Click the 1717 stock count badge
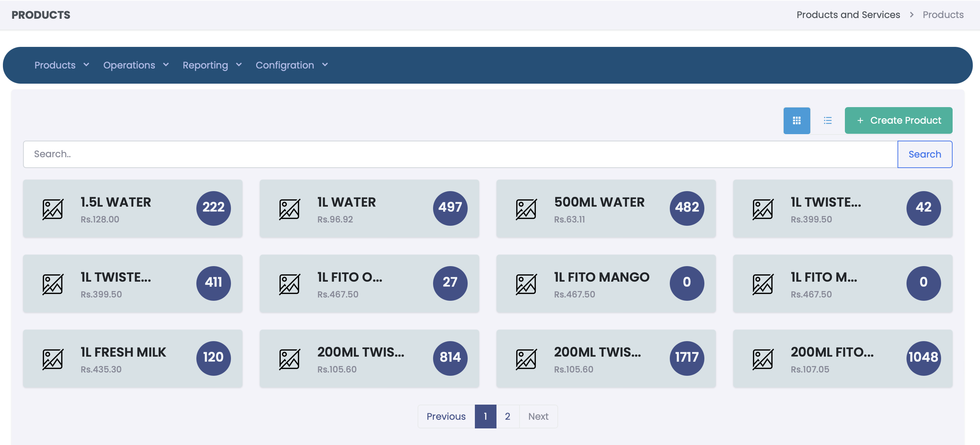Viewport: 980px width, 445px height. [686, 358]
